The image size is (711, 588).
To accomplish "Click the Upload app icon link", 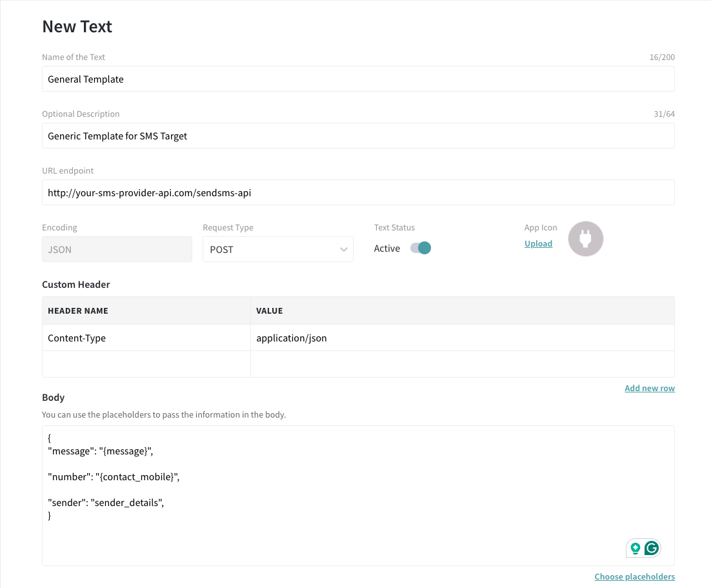I will (538, 244).
